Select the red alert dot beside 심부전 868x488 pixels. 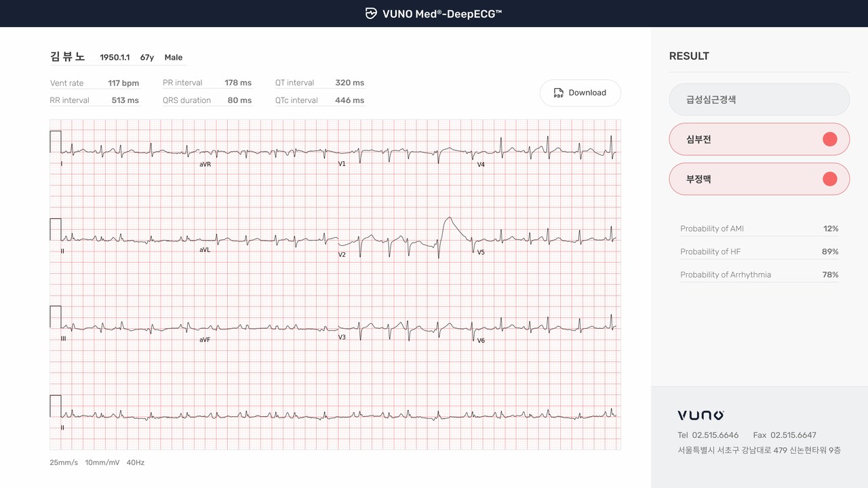[829, 139]
